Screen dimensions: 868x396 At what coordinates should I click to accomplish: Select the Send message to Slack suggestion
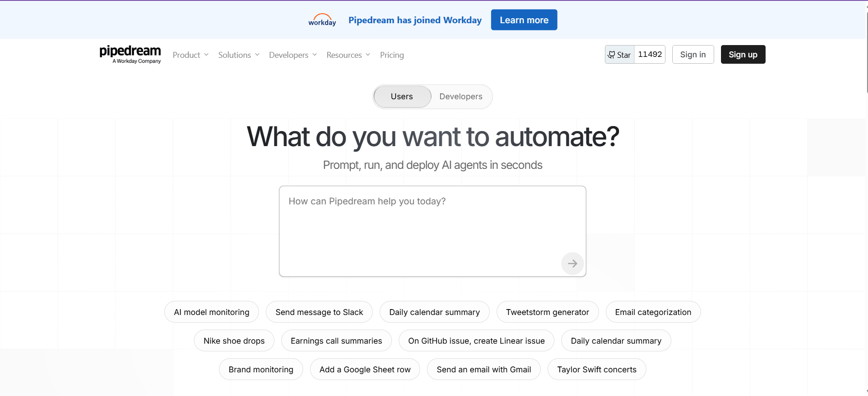319,312
